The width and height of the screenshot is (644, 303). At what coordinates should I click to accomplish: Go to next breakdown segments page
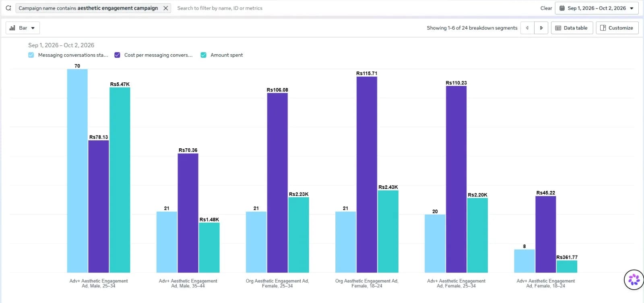541,28
